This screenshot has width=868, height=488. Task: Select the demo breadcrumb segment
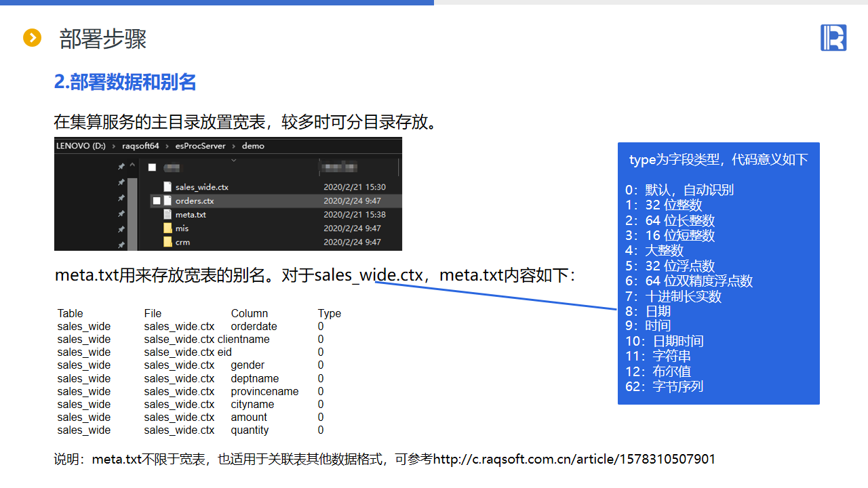click(x=253, y=146)
